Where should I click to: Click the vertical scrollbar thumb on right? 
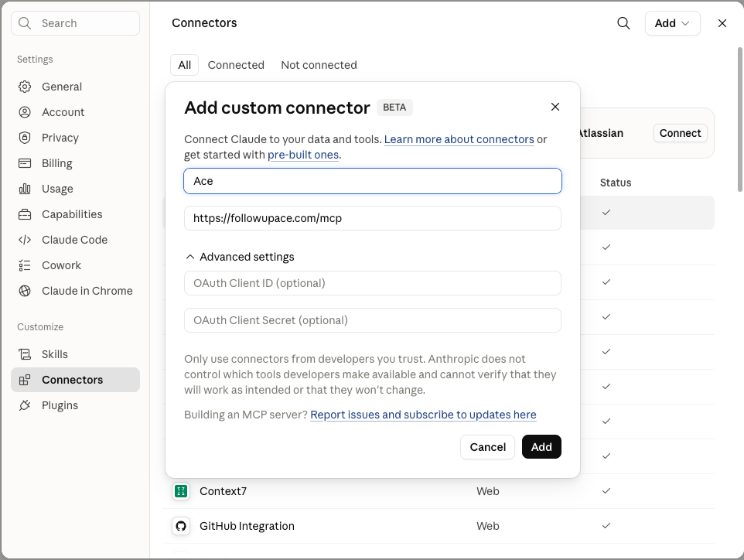[x=739, y=120]
